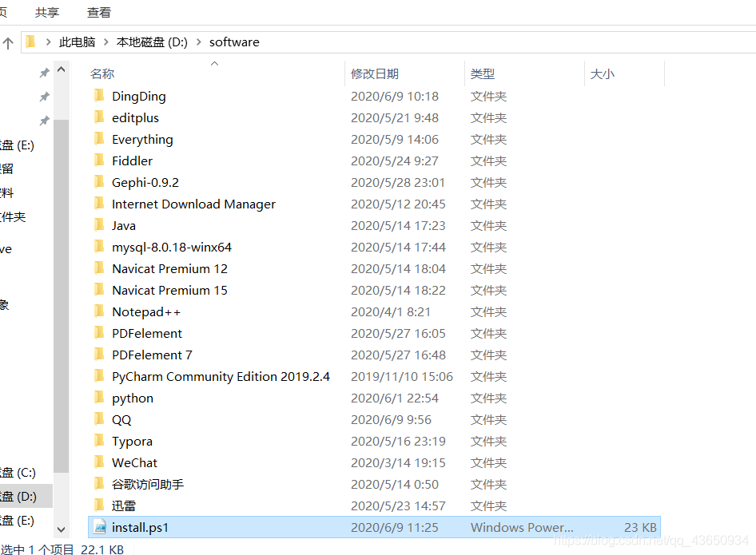
Task: Sort by 名称 column header
Action: coord(102,74)
